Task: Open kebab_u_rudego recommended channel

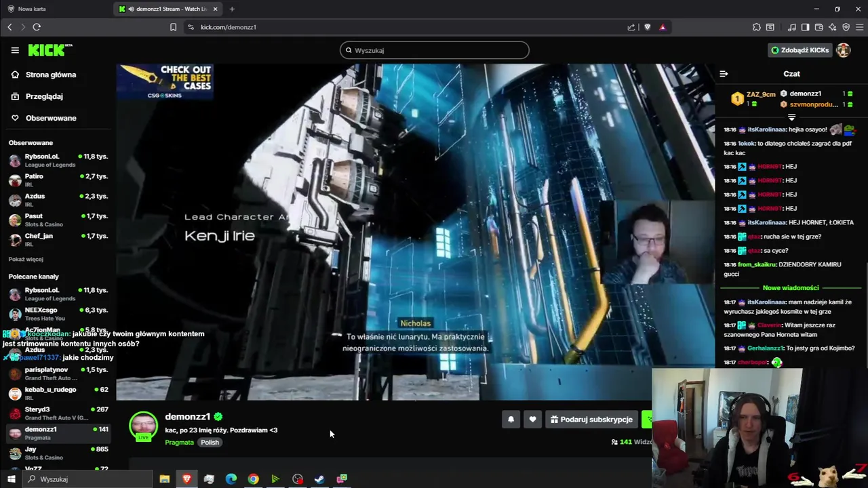Action: pos(58,393)
